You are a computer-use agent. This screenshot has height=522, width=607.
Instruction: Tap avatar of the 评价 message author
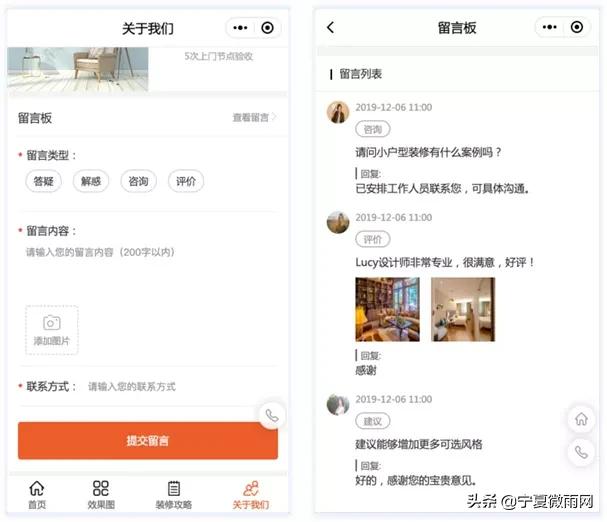[338, 222]
